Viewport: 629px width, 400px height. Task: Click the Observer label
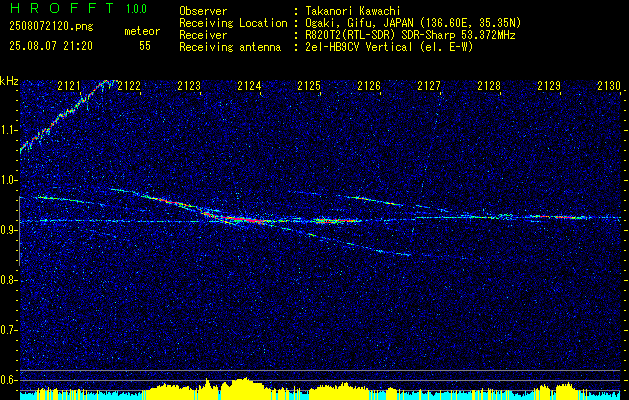[x=203, y=11]
